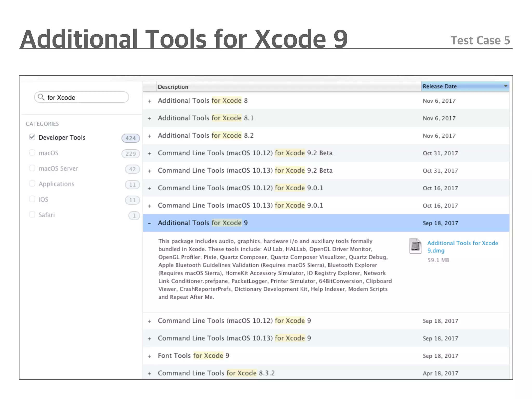The height and width of the screenshot is (399, 532).
Task: Check the macOS Server category checkbox
Action: click(32, 168)
